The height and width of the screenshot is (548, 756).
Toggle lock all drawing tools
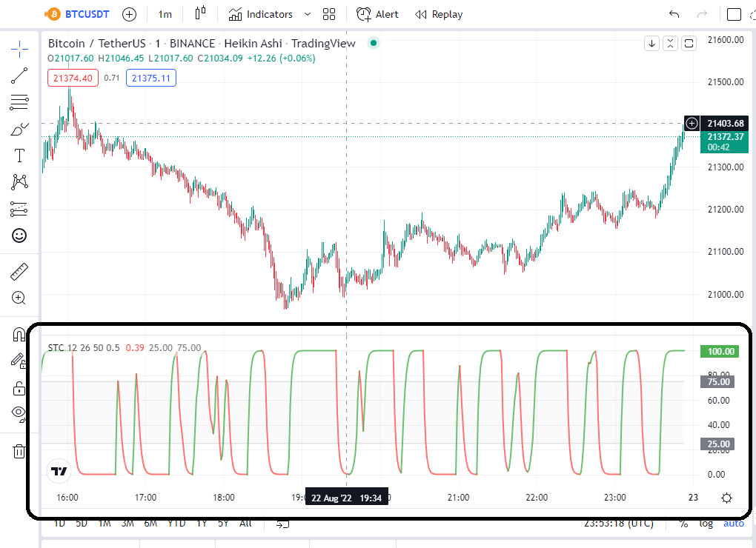click(x=19, y=388)
